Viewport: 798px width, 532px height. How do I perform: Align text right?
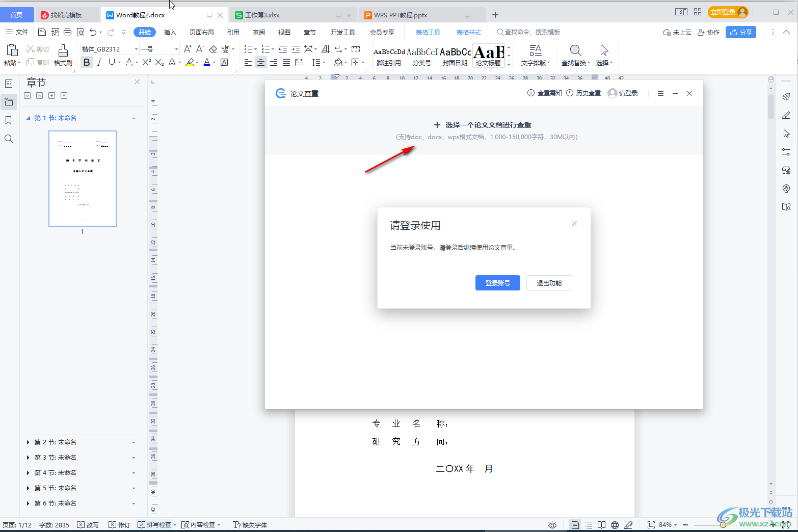point(274,62)
